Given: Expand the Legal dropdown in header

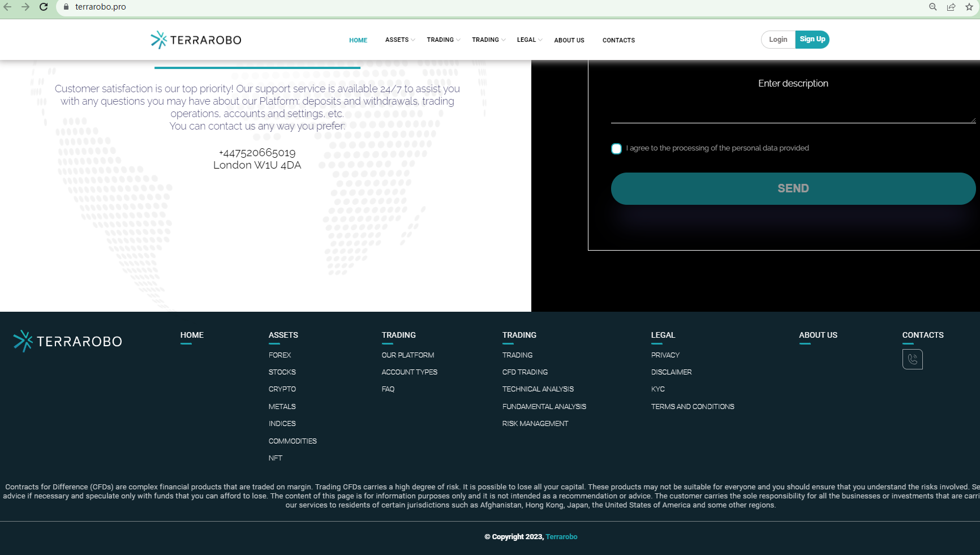Looking at the screenshot, I should [x=529, y=40].
